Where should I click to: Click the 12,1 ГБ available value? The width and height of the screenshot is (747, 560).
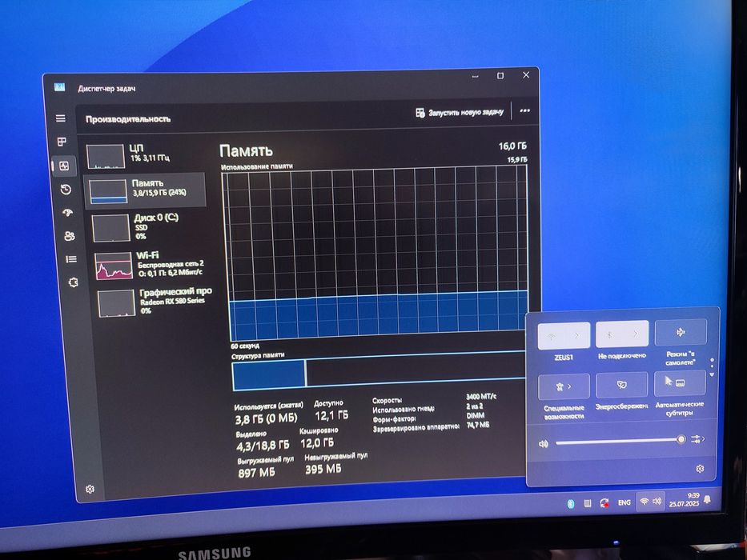pos(331,415)
